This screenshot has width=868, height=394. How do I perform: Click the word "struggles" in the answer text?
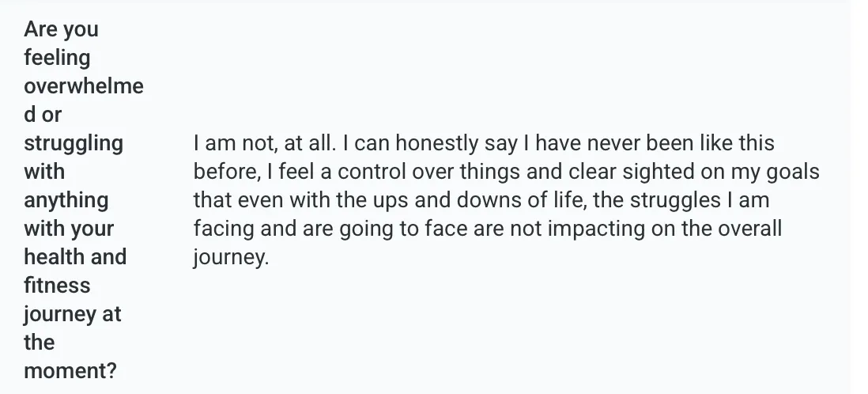(x=675, y=201)
